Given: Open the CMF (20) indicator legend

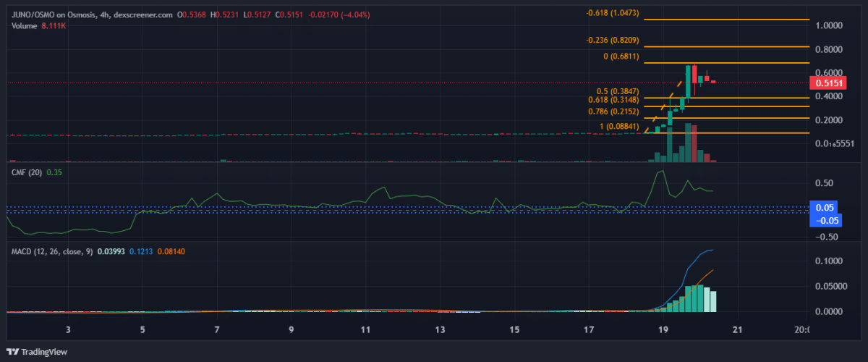Looking at the screenshot, I should [x=27, y=172].
